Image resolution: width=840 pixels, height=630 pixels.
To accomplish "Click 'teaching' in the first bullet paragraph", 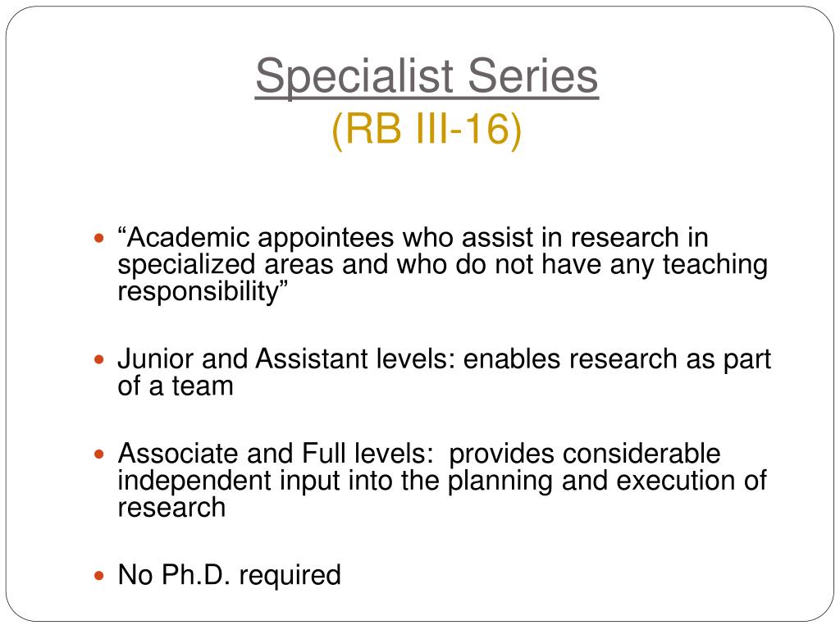I will [715, 265].
